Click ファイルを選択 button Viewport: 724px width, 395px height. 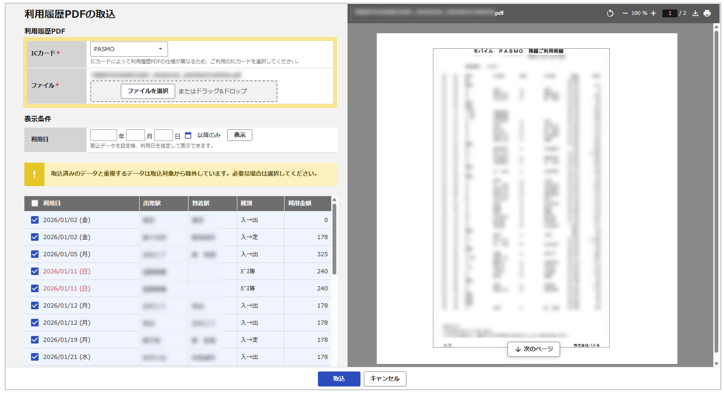(x=148, y=91)
